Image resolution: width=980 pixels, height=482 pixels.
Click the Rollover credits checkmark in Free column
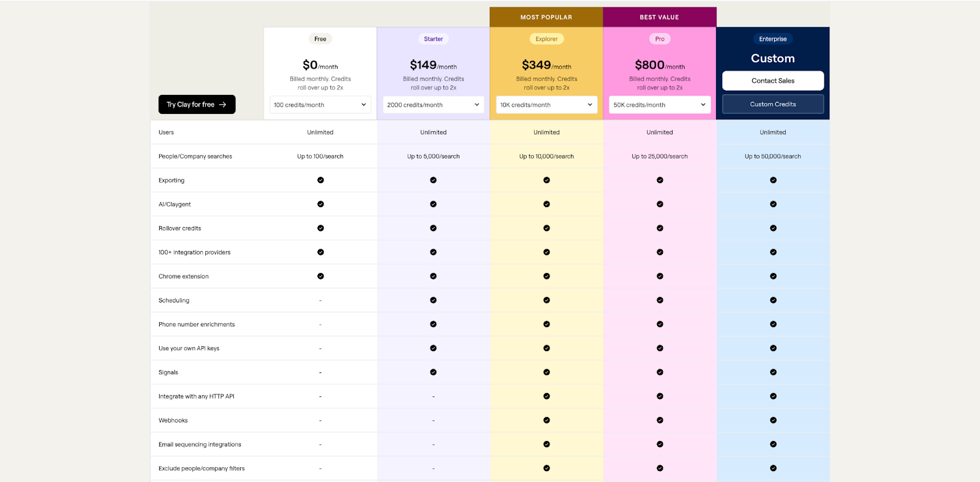[x=320, y=228]
